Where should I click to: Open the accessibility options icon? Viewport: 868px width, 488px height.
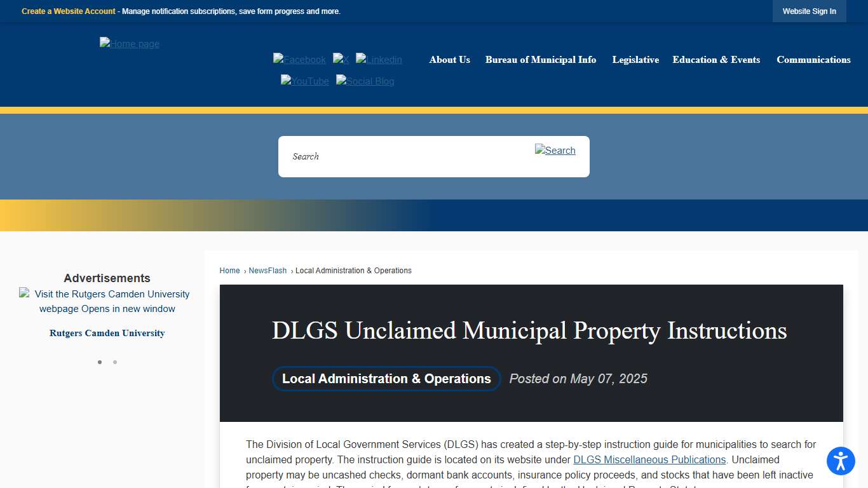click(x=841, y=461)
